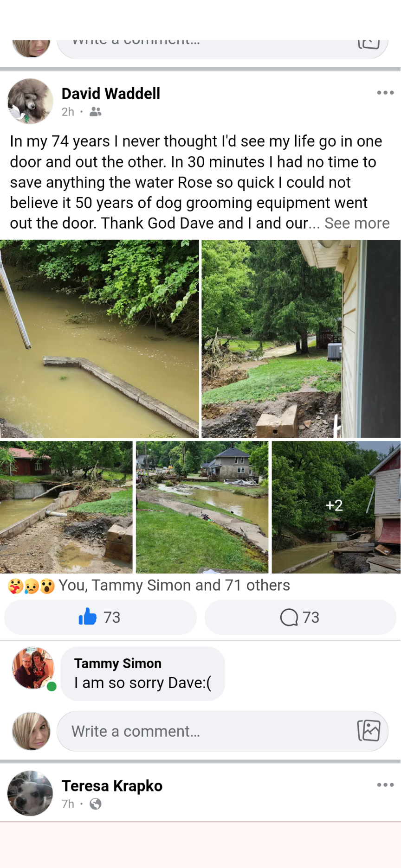Tap public globe icon under Teresa Krapko
The image size is (401, 868).
click(96, 804)
